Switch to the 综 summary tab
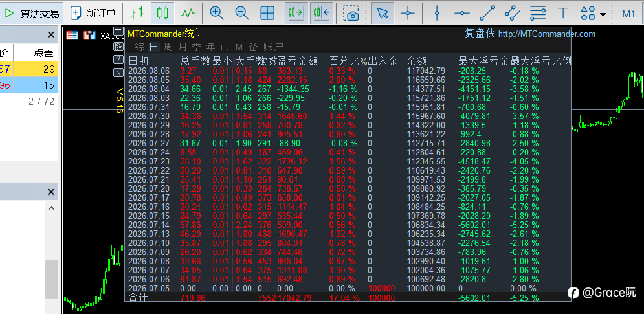The image size is (644, 314). (x=139, y=47)
